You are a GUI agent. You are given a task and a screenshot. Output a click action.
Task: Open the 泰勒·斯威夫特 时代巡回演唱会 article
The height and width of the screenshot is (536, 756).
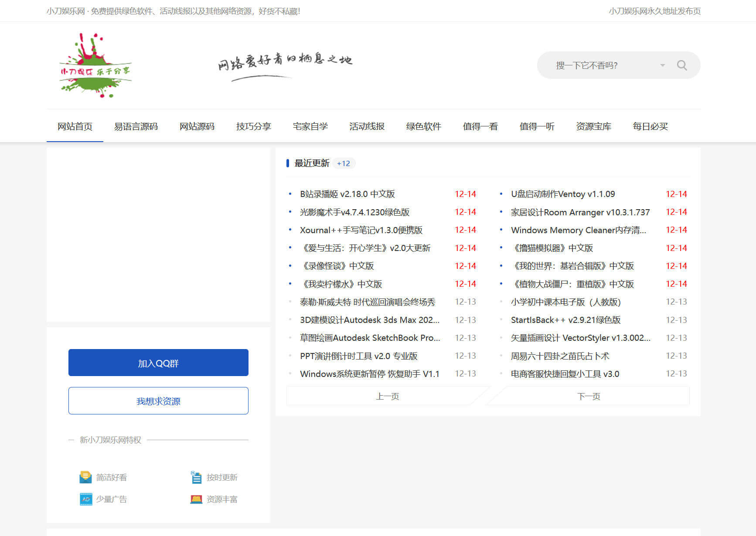click(x=368, y=302)
